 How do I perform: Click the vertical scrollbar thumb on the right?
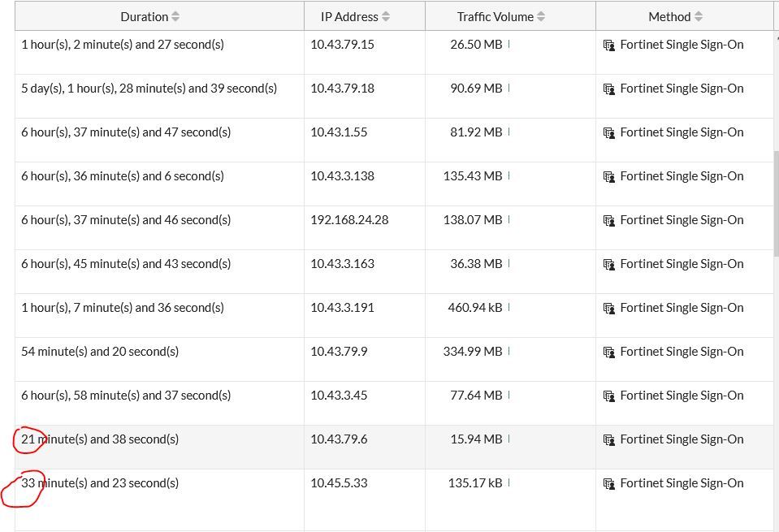(776, 203)
